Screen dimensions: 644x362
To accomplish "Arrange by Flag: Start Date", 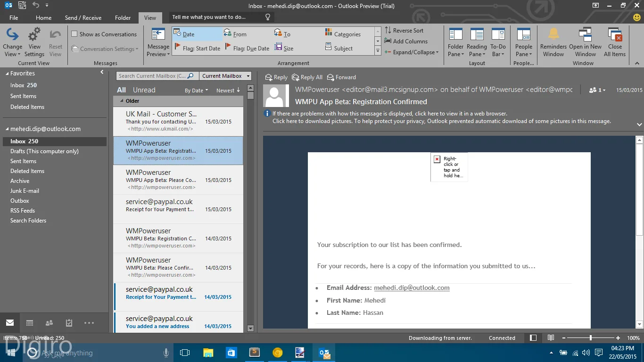I will pos(197,48).
